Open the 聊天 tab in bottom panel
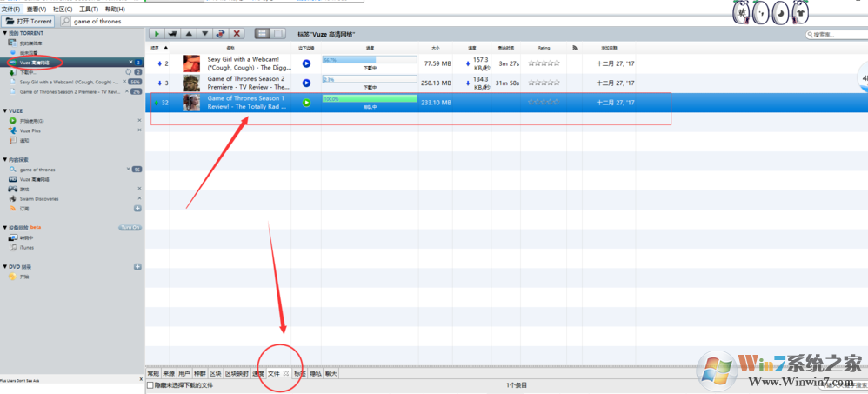The width and height of the screenshot is (868, 394). tap(331, 373)
